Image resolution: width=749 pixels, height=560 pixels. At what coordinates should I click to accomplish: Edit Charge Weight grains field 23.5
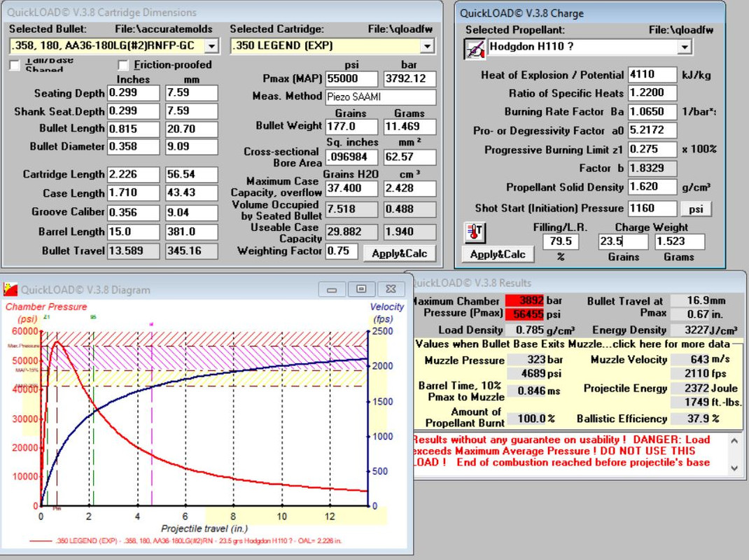(624, 241)
